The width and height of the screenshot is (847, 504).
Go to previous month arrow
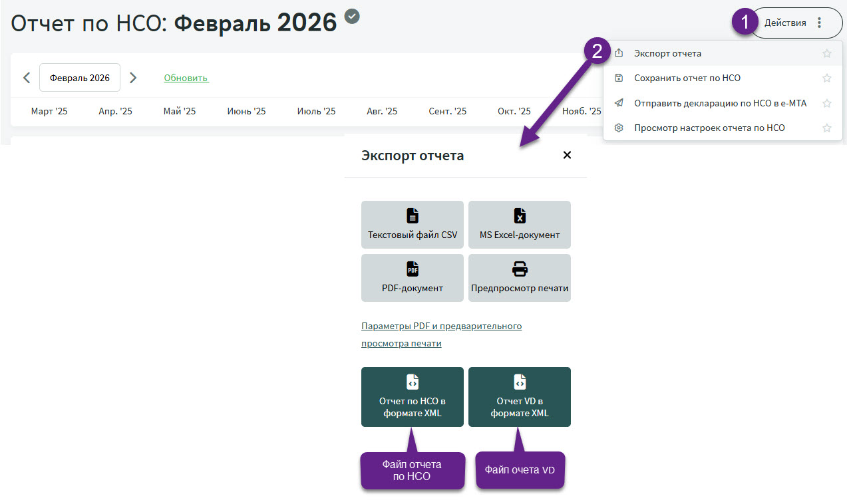[27, 78]
